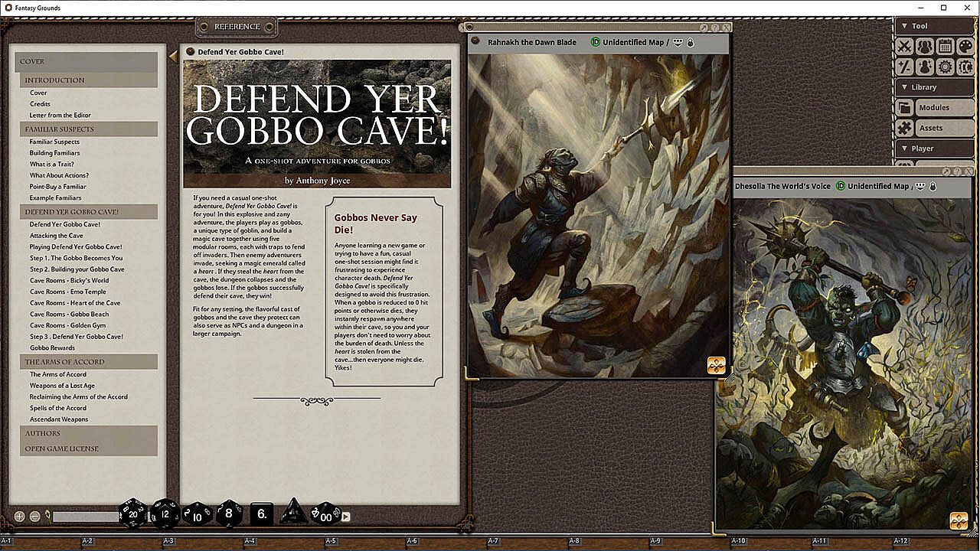Open the Assets library button
Screen dimensions: 980x551
pos(944,128)
